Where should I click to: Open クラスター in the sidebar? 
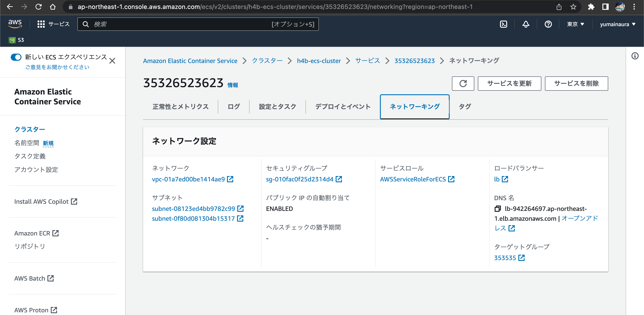point(30,129)
